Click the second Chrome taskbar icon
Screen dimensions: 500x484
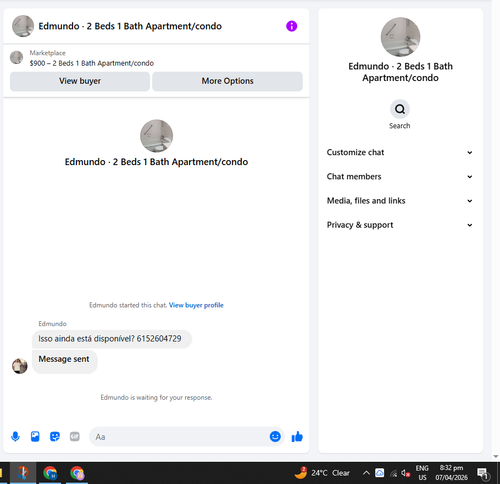pos(77,473)
